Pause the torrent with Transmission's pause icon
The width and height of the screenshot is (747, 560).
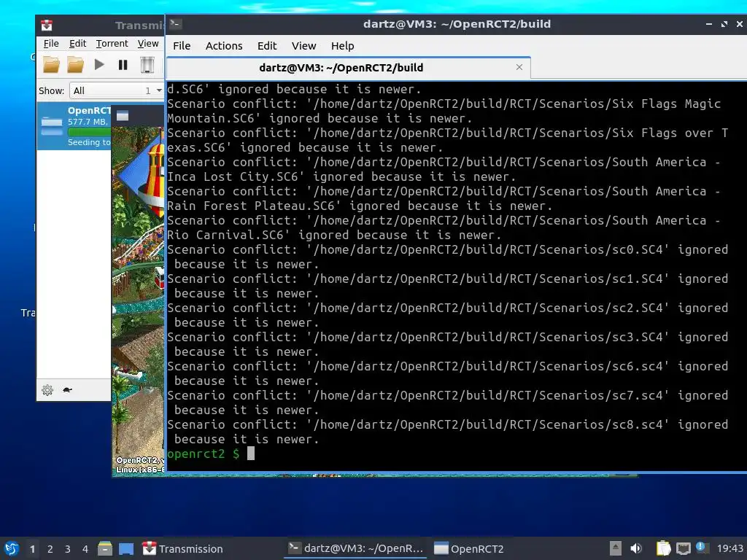(123, 64)
